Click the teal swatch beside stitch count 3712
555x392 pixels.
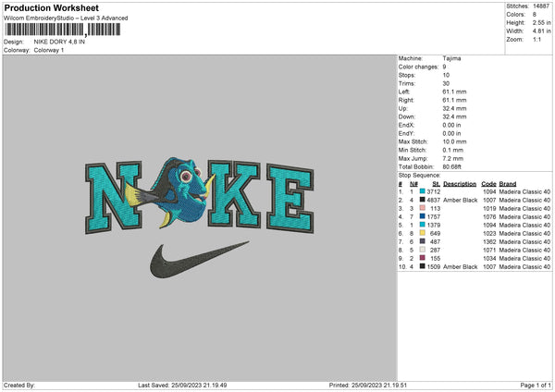click(x=422, y=191)
